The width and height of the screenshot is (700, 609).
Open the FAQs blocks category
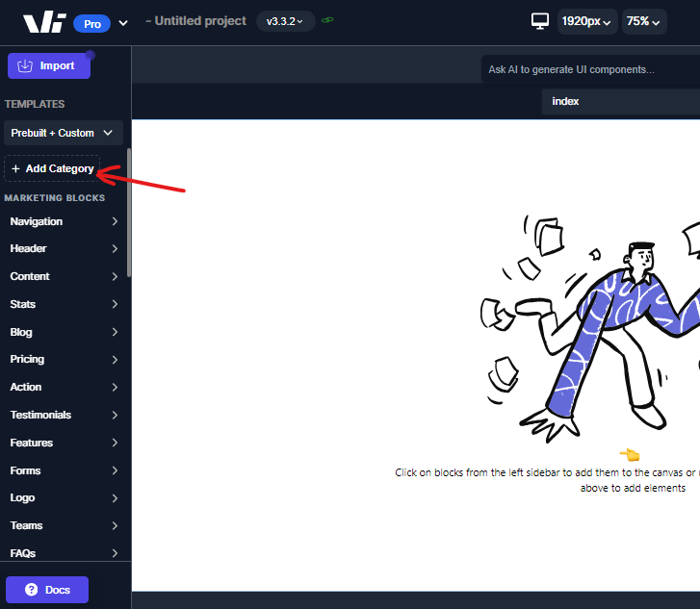(65, 553)
